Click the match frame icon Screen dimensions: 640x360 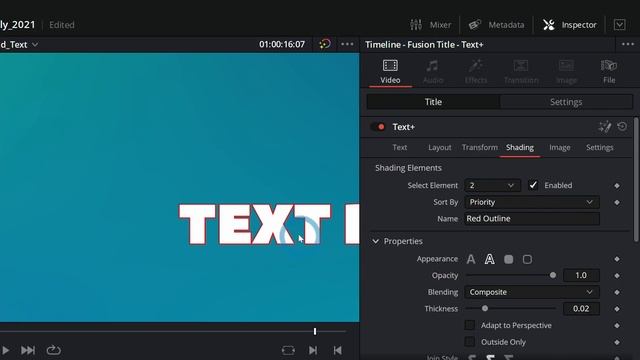288,350
